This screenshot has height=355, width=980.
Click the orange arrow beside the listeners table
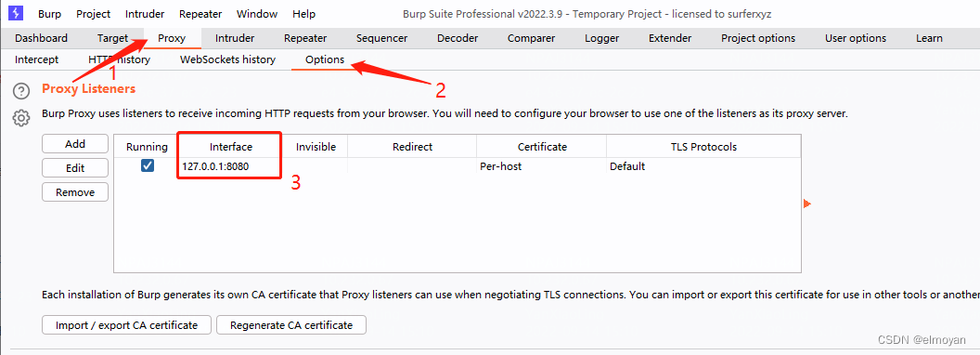806,204
